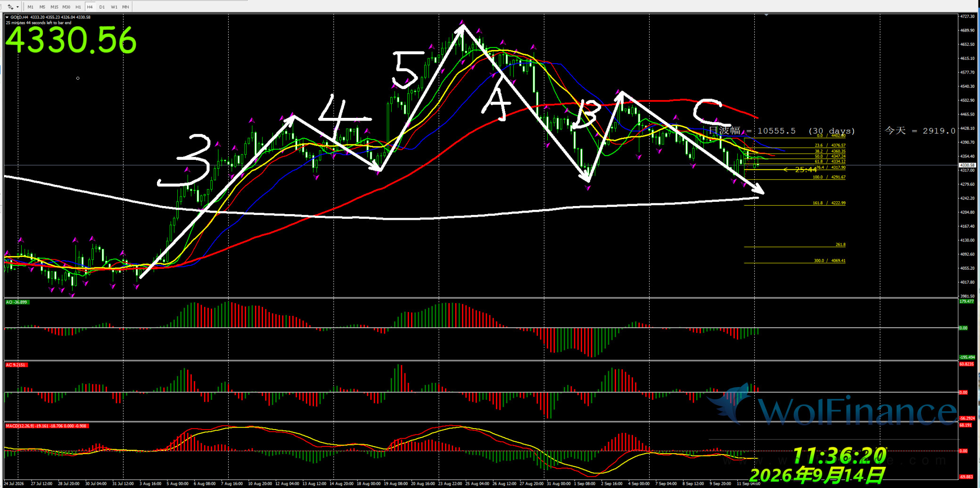Select Fibonacci level 76.4 / 4317.90
The image size is (980, 488).
click(x=830, y=167)
